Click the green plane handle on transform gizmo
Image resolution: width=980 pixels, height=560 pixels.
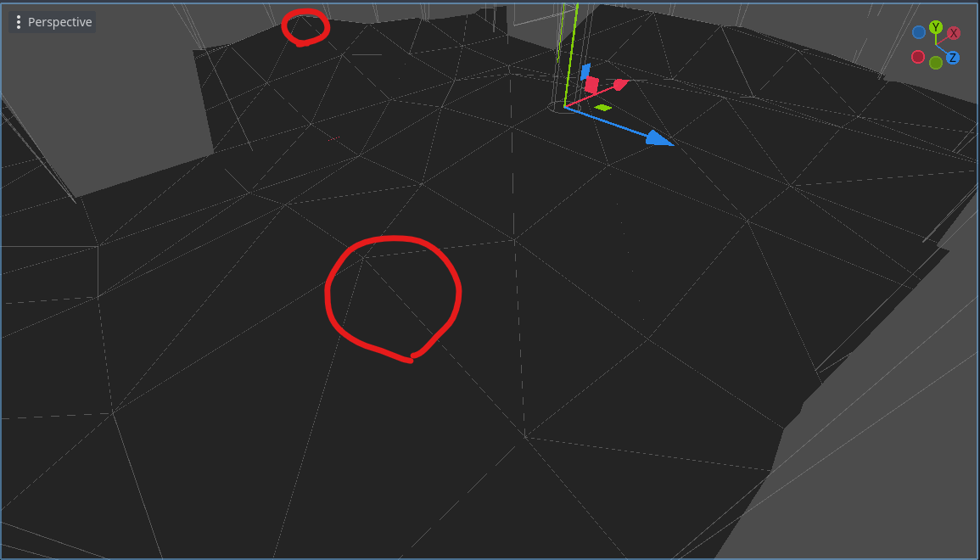603,108
